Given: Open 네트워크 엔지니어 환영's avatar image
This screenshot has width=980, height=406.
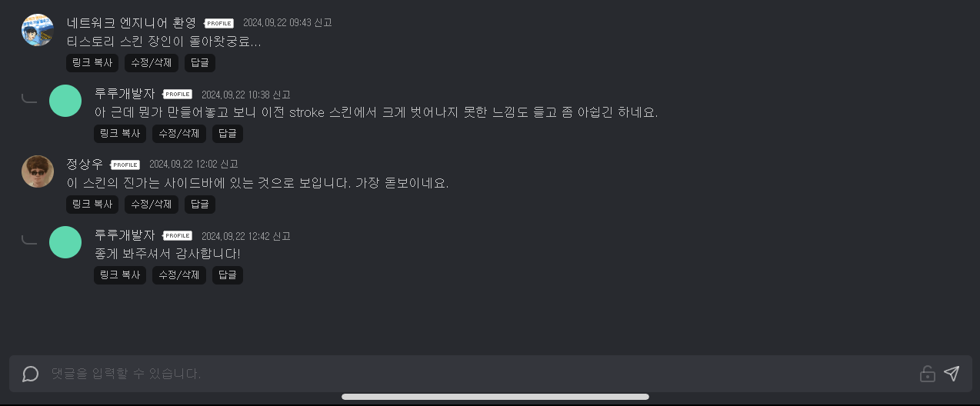Looking at the screenshot, I should coord(37,30).
